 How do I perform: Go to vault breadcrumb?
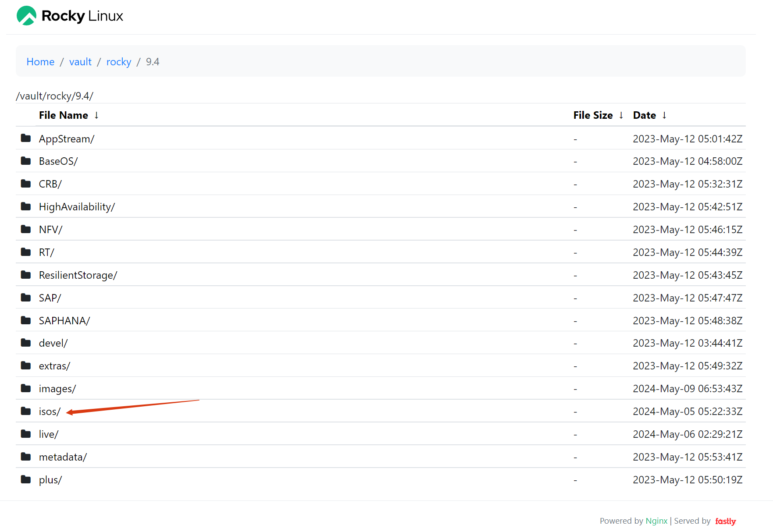[x=80, y=62]
